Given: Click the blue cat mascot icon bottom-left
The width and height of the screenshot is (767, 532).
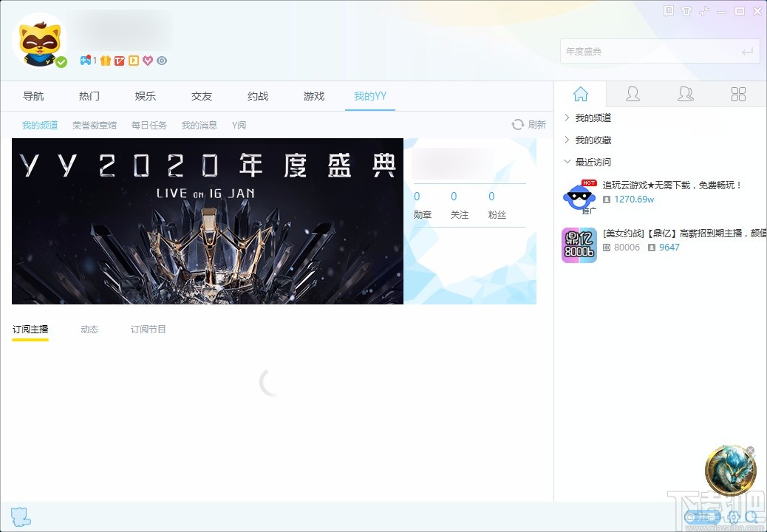Looking at the screenshot, I should (x=21, y=516).
